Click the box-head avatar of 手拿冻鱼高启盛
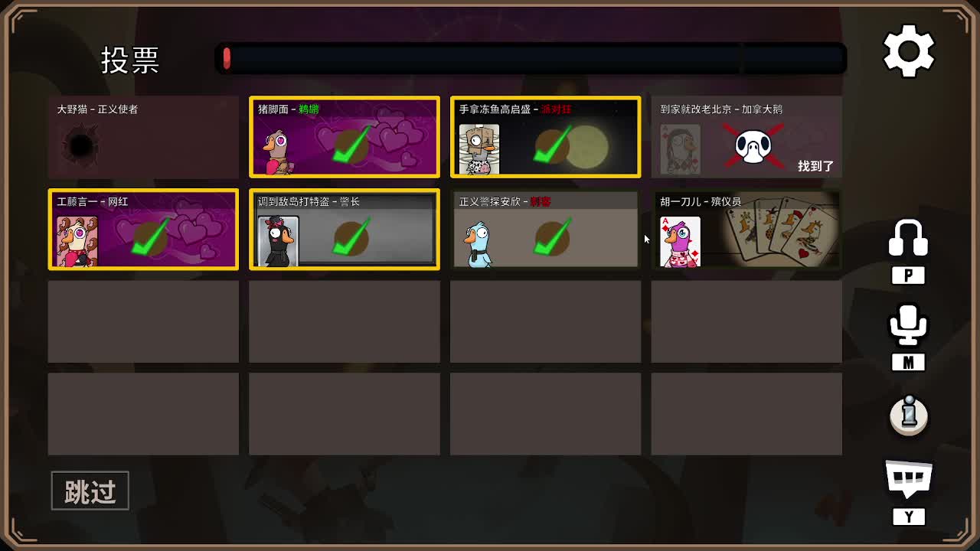The width and height of the screenshot is (980, 551). pyautogui.click(x=479, y=149)
